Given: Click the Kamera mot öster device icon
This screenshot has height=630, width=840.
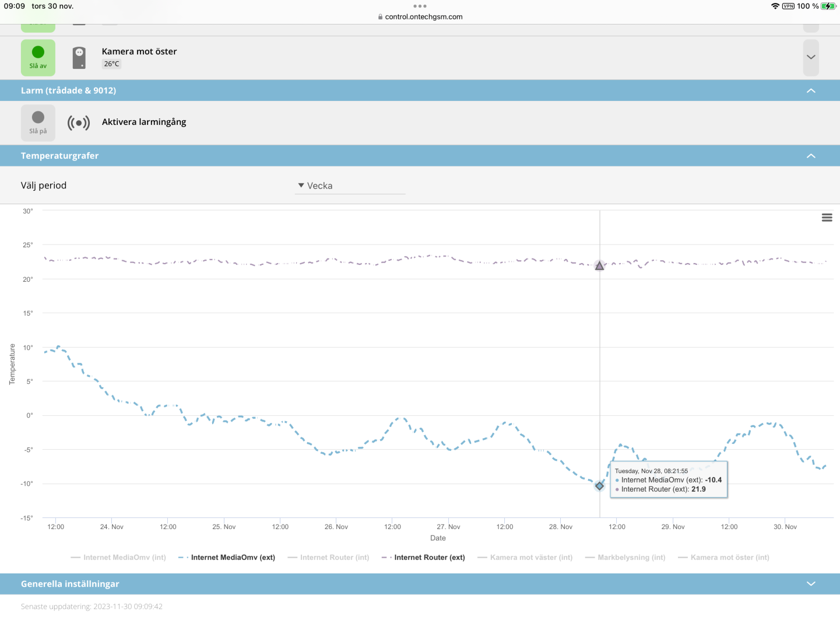Looking at the screenshot, I should [x=79, y=58].
